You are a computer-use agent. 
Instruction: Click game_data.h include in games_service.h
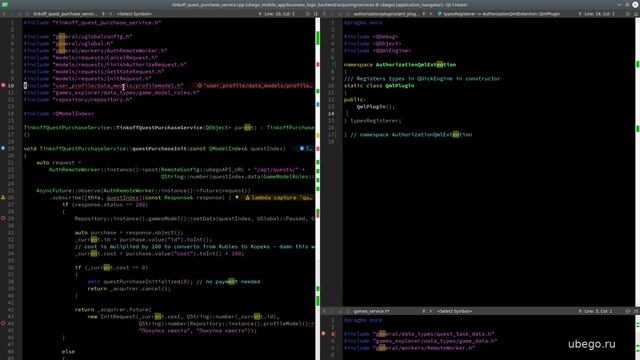[421, 341]
